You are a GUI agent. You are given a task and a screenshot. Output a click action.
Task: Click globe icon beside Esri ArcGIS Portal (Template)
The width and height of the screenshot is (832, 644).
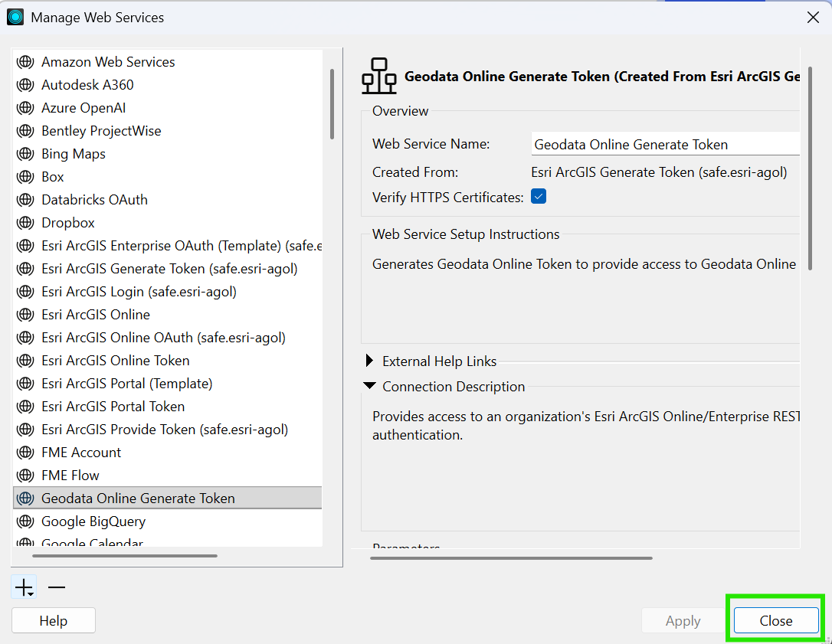tap(25, 384)
